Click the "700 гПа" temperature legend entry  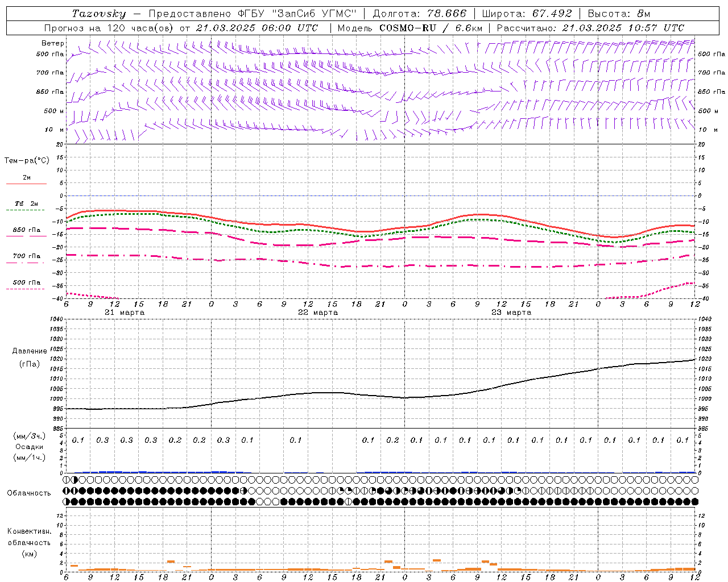pos(27,256)
